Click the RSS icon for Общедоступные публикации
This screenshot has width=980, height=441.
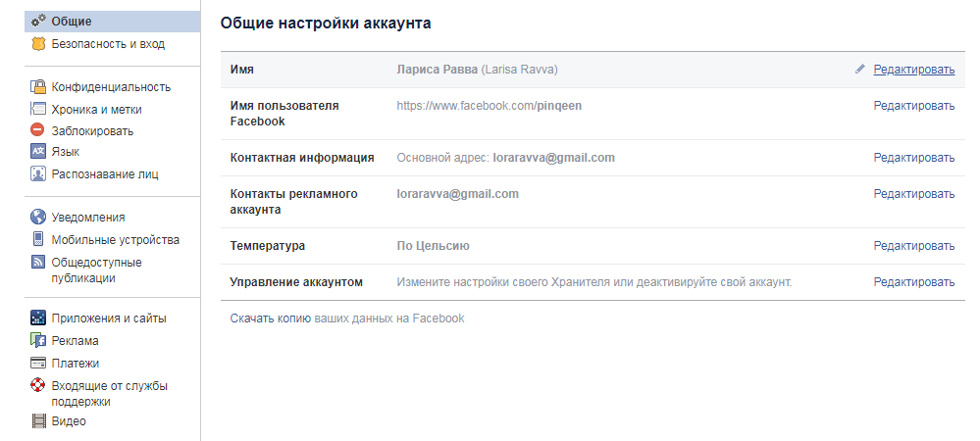click(x=38, y=263)
